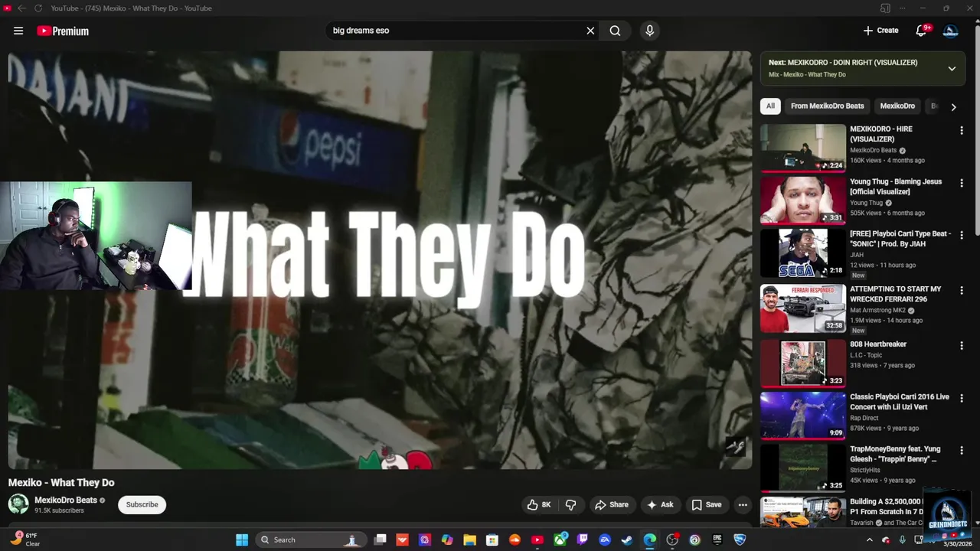The width and height of the screenshot is (980, 551).
Task: Open the '808 Heartbreaker' video
Action: pos(877,344)
